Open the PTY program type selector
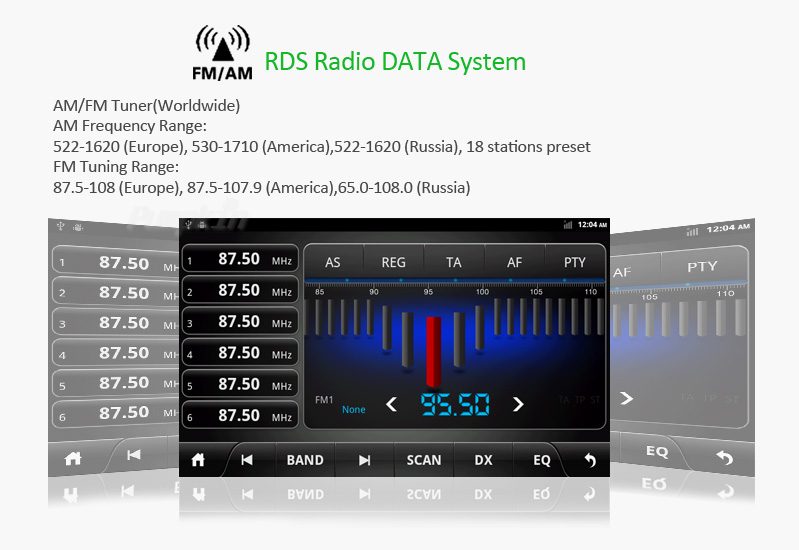The width and height of the screenshot is (799, 550). tap(574, 262)
